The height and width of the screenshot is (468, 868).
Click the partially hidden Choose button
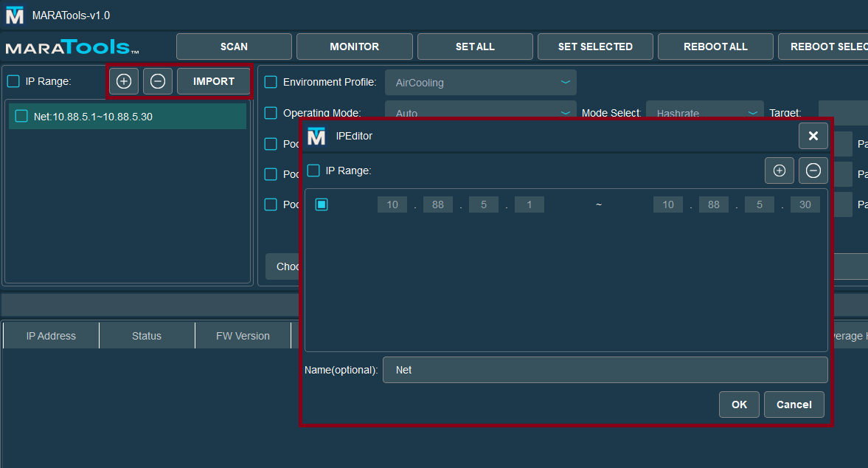point(283,266)
